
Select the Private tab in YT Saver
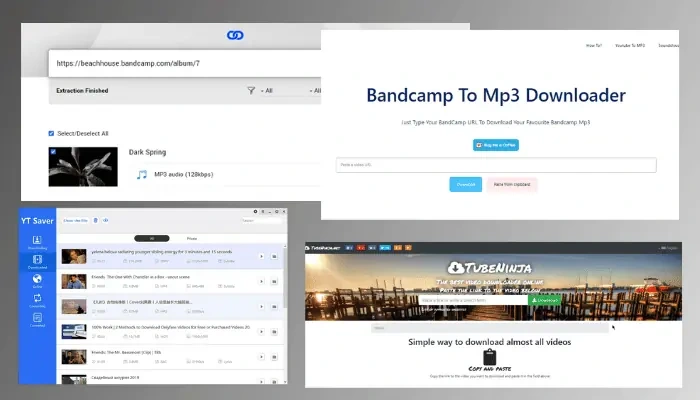(192, 238)
